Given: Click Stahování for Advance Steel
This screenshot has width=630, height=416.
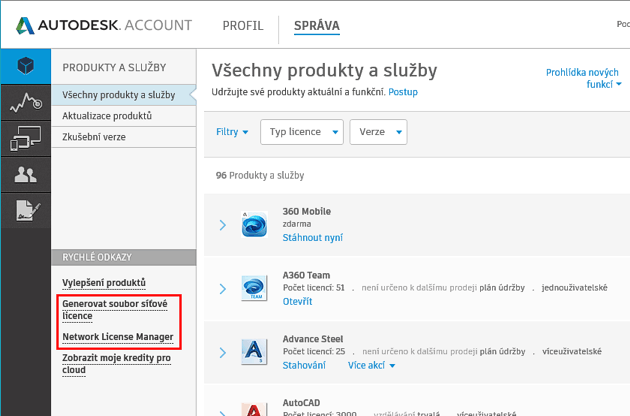Looking at the screenshot, I should pyautogui.click(x=304, y=365).
